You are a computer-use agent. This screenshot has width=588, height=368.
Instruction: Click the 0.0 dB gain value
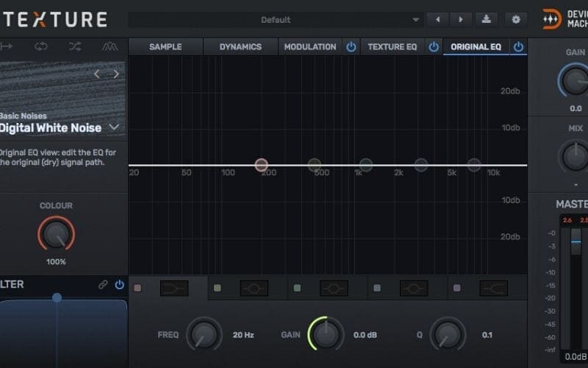pos(365,335)
